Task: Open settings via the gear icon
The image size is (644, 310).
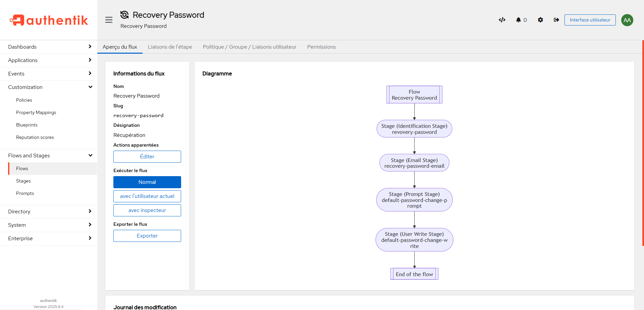Action: [540, 20]
